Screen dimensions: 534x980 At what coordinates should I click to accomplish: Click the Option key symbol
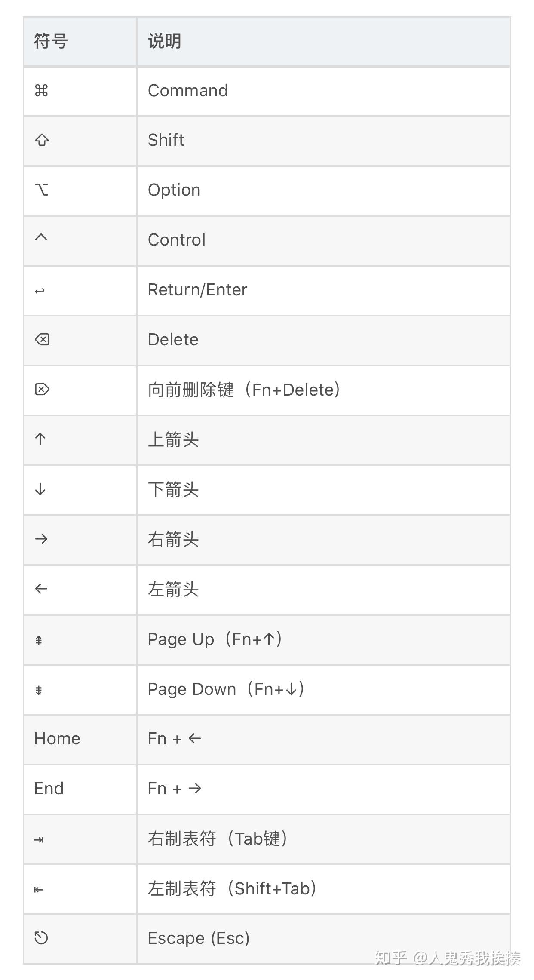pos(42,190)
